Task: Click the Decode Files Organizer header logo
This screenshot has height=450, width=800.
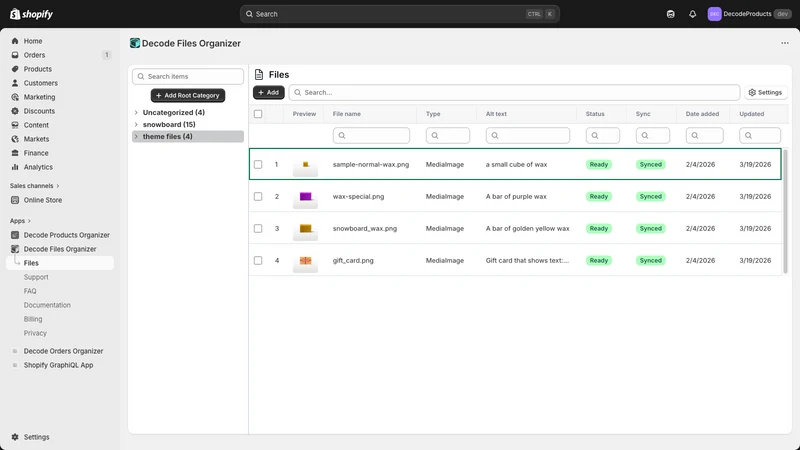Action: coord(135,43)
